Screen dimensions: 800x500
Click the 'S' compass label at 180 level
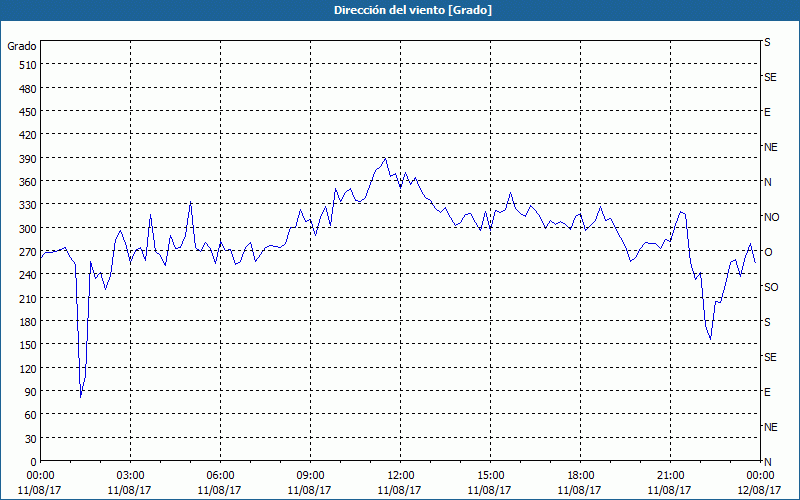(767, 322)
